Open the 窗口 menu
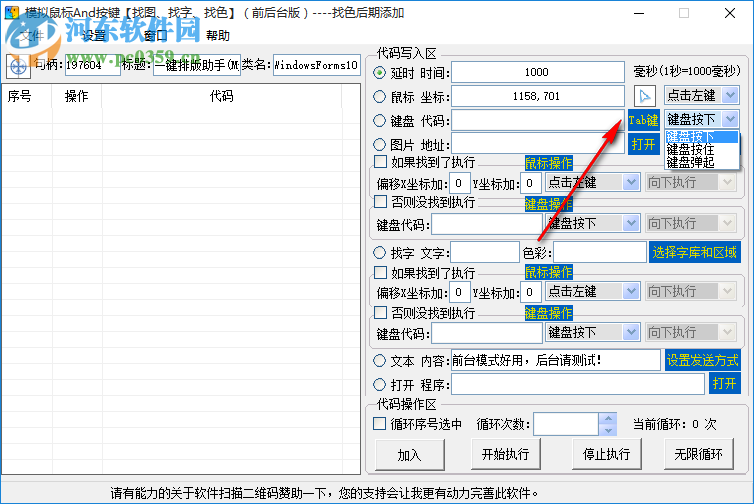Viewport: 754px width, 504px height. coord(155,36)
